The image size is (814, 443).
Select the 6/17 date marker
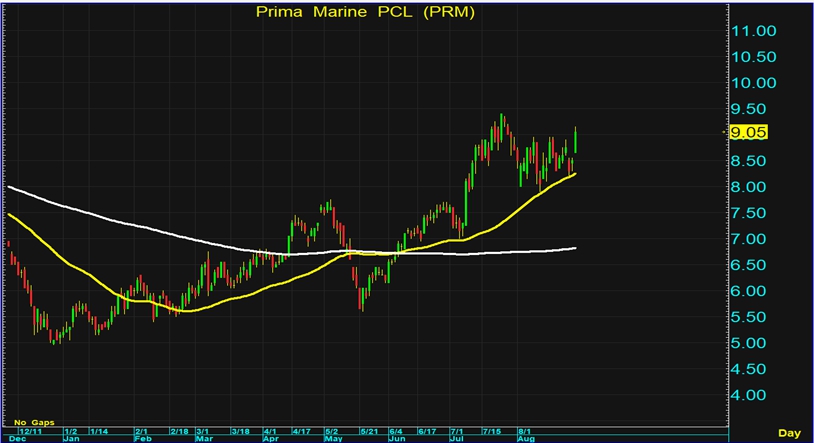coord(427,432)
